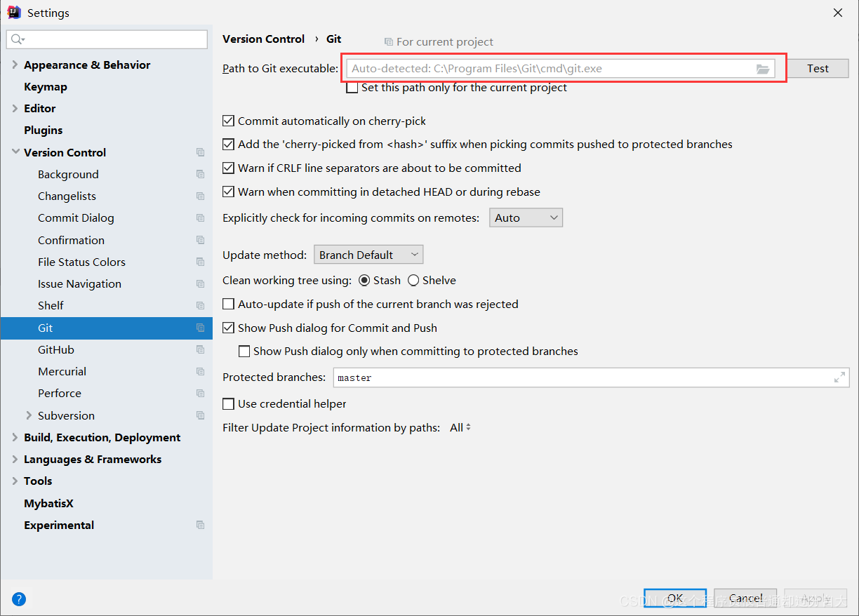The height and width of the screenshot is (616, 859).
Task: Click the project-level icon next to GitHub
Action: pyautogui.click(x=200, y=349)
